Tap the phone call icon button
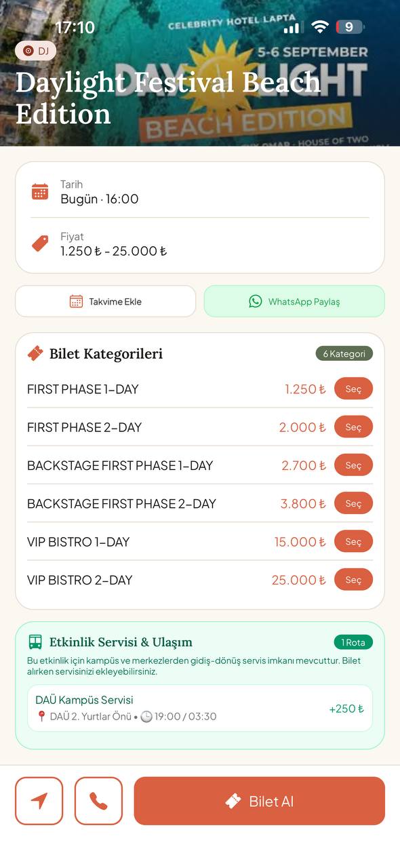 pyautogui.click(x=99, y=801)
